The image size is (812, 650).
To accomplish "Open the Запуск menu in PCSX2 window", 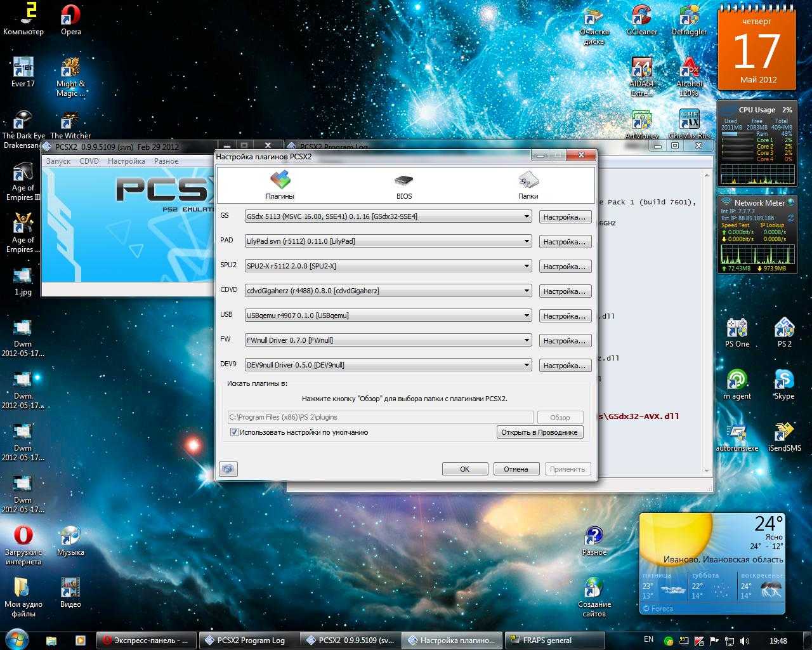I will pyautogui.click(x=58, y=161).
